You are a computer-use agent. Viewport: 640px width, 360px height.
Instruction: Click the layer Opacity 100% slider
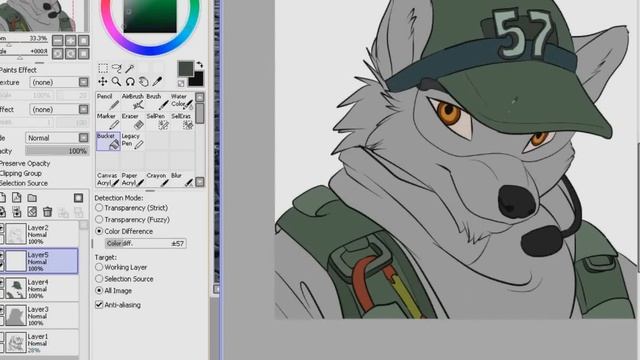(x=57, y=151)
